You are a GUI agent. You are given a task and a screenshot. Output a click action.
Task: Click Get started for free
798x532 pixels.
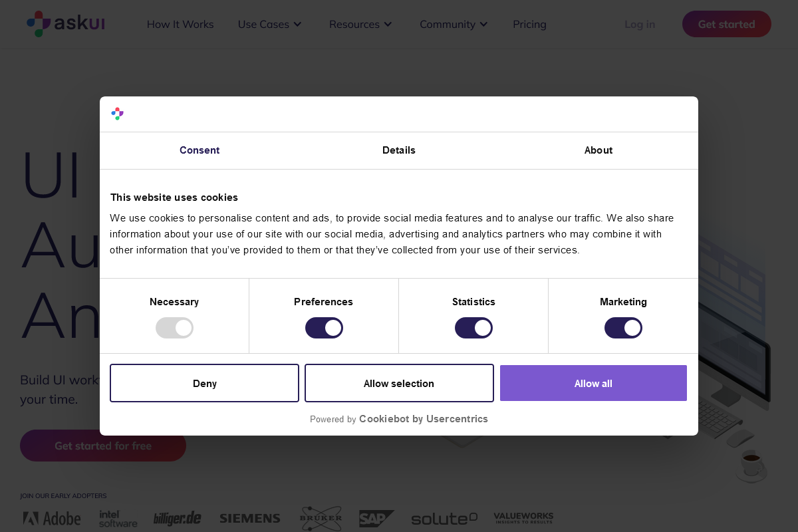tap(103, 446)
